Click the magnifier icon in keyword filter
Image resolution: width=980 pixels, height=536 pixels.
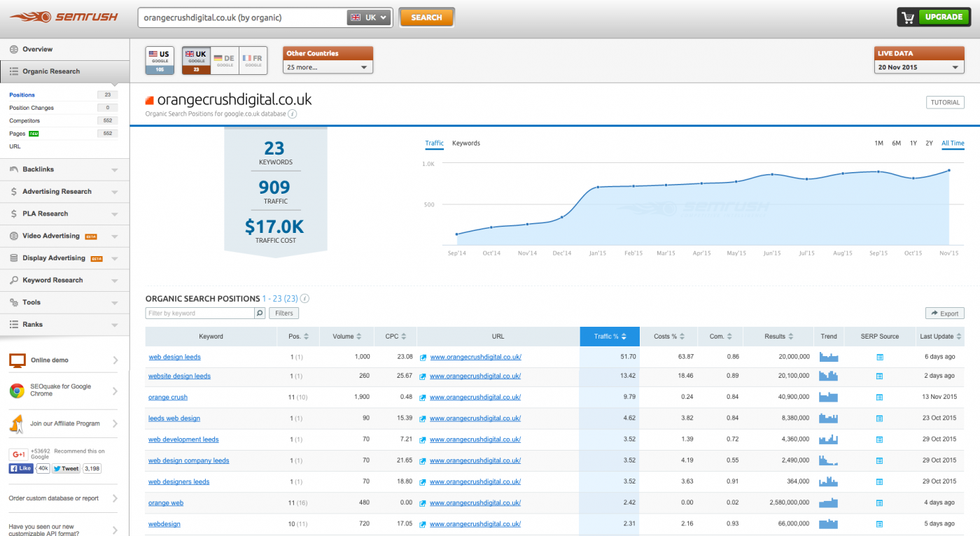[x=260, y=313]
